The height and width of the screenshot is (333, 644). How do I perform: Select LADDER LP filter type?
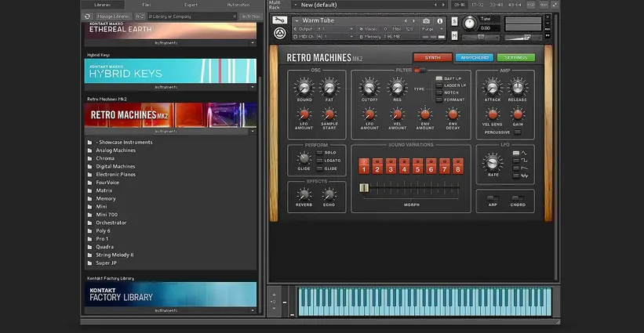point(439,85)
